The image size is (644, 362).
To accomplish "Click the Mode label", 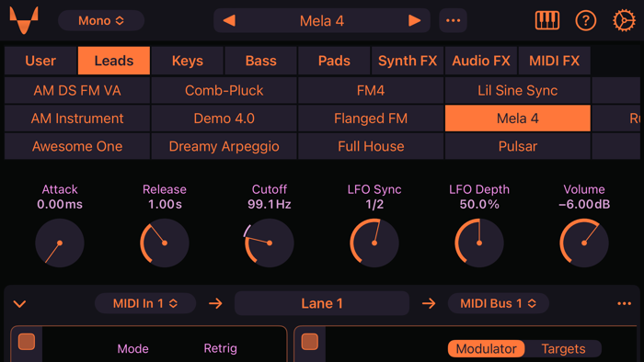I will tap(132, 348).
